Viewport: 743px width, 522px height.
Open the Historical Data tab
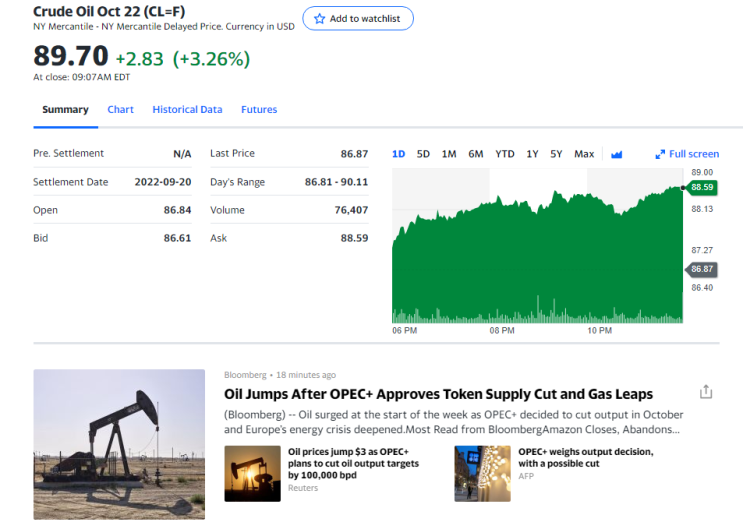click(x=187, y=109)
